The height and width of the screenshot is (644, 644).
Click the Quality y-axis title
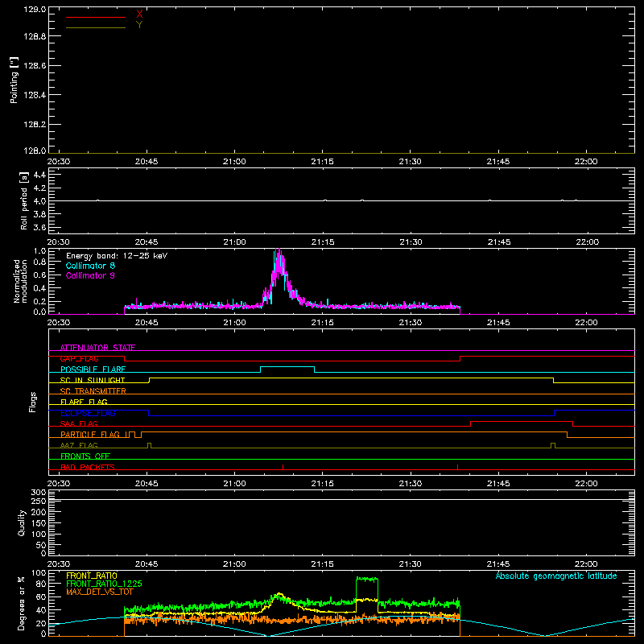(x=22, y=522)
